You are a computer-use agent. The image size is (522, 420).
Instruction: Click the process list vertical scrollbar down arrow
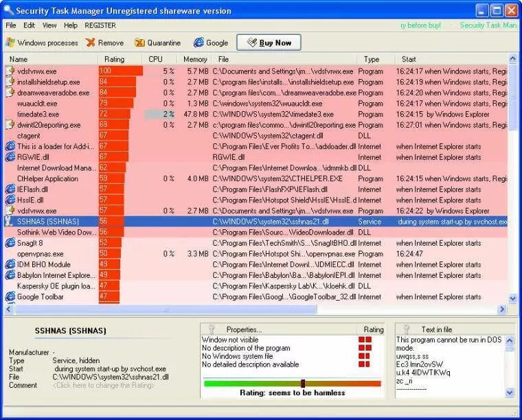pos(512,299)
